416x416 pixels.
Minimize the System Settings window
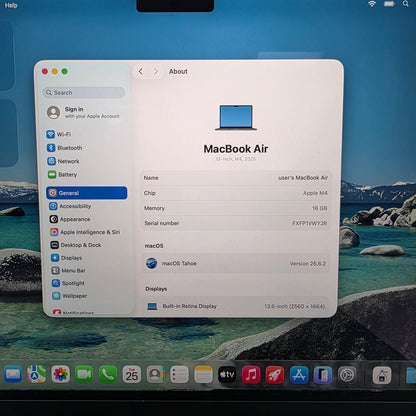pos(55,71)
